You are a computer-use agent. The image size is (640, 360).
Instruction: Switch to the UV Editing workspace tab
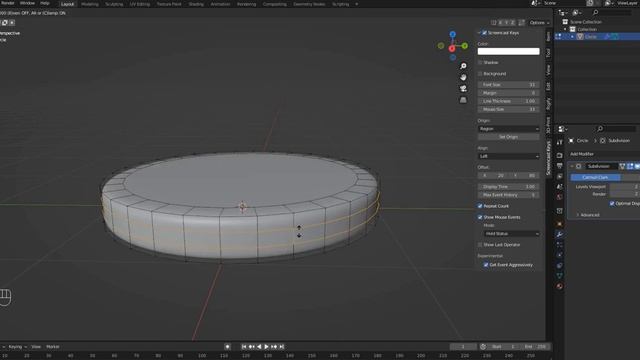(x=140, y=4)
